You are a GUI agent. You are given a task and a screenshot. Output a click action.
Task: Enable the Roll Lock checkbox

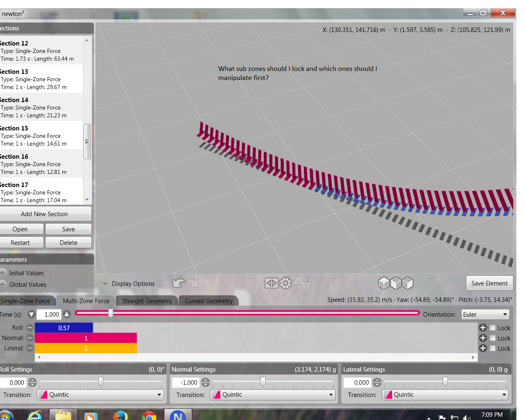493,328
